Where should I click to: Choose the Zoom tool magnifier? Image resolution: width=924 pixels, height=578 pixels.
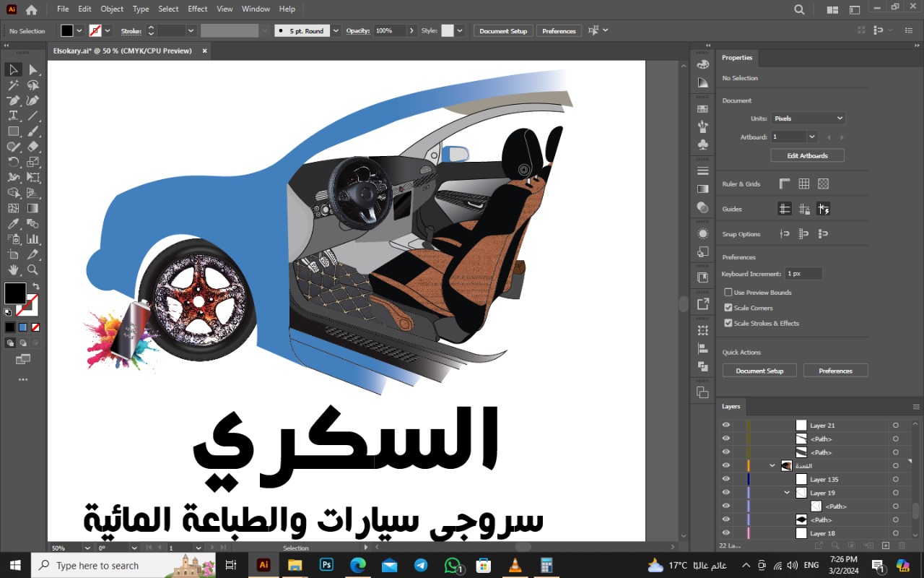[32, 269]
